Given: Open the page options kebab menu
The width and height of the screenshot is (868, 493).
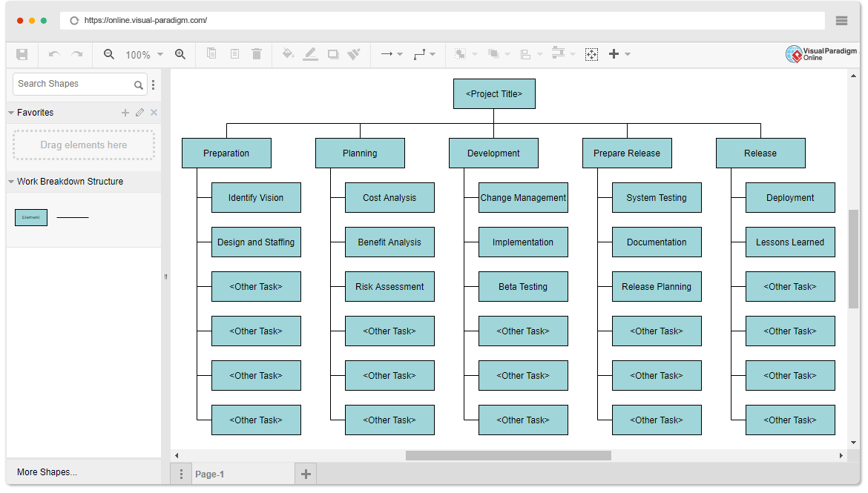Looking at the screenshot, I should (181, 474).
